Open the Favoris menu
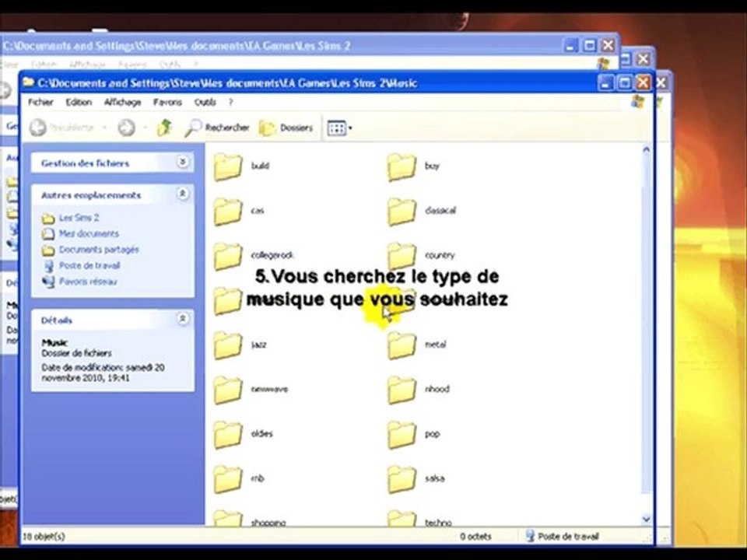The width and height of the screenshot is (747, 560). pyautogui.click(x=168, y=102)
